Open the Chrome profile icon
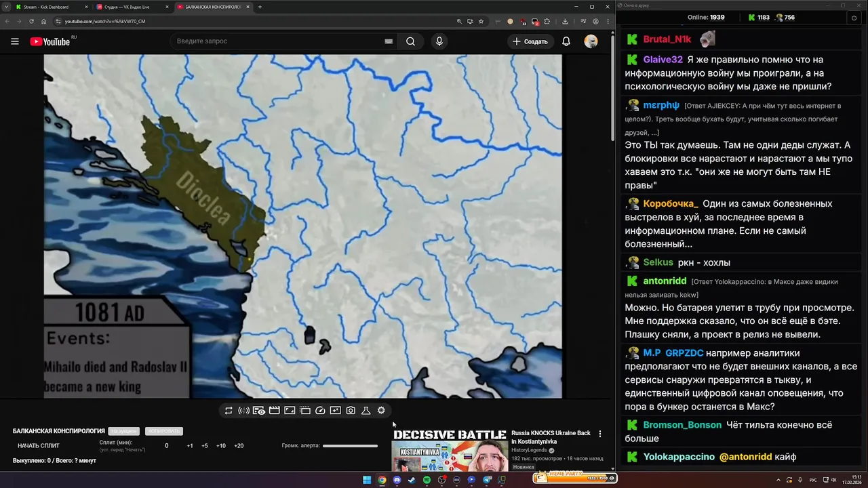Image resolution: width=868 pixels, height=488 pixels. (x=595, y=21)
